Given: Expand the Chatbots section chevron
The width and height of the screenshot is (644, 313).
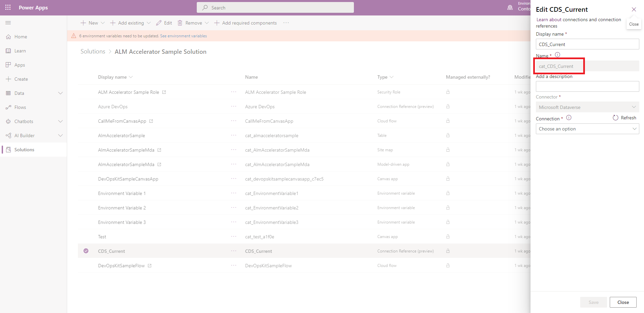Looking at the screenshot, I should 60,121.
